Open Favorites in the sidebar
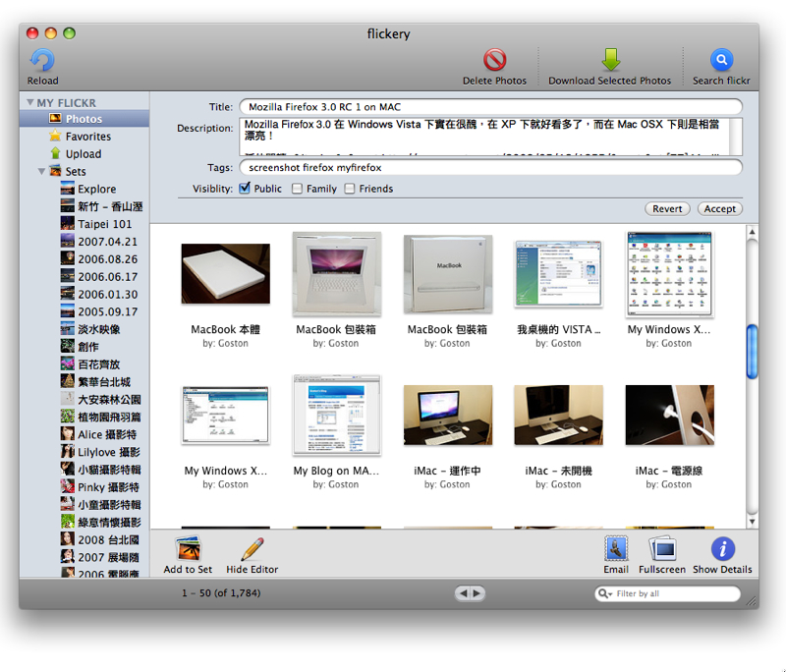 pos(84,137)
